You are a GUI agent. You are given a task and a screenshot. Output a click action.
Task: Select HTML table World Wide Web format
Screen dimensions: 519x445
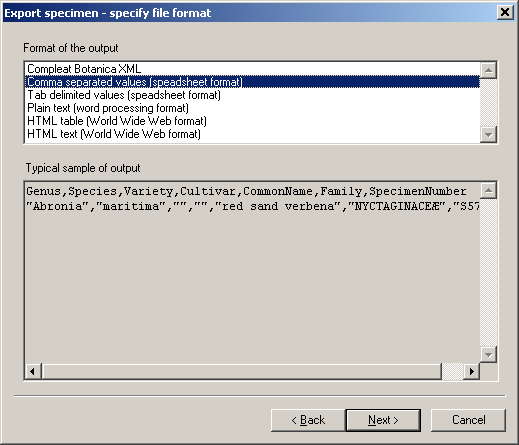click(252, 121)
